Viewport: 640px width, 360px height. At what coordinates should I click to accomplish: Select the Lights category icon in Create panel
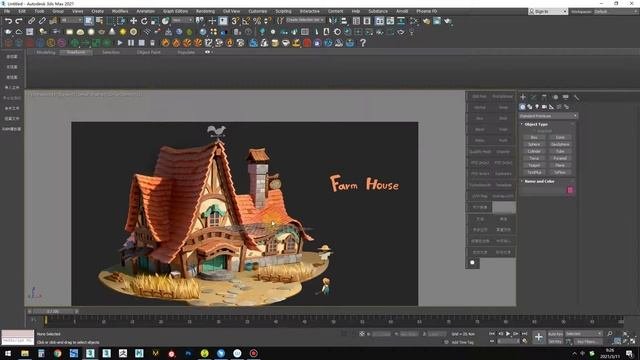tap(537, 107)
